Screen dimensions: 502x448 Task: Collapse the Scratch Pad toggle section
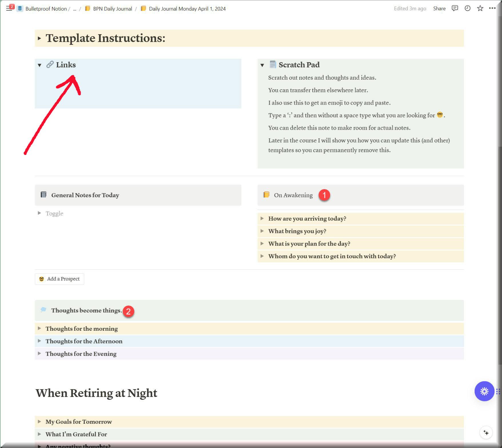point(262,65)
